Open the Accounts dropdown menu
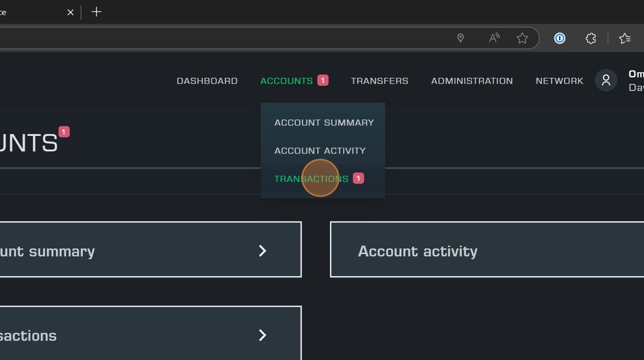The height and width of the screenshot is (360, 644). tap(287, 81)
